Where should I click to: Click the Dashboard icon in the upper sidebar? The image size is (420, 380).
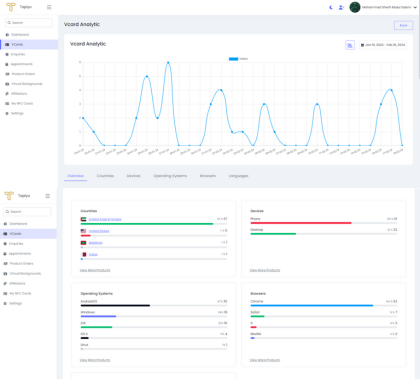pyautogui.click(x=7, y=35)
